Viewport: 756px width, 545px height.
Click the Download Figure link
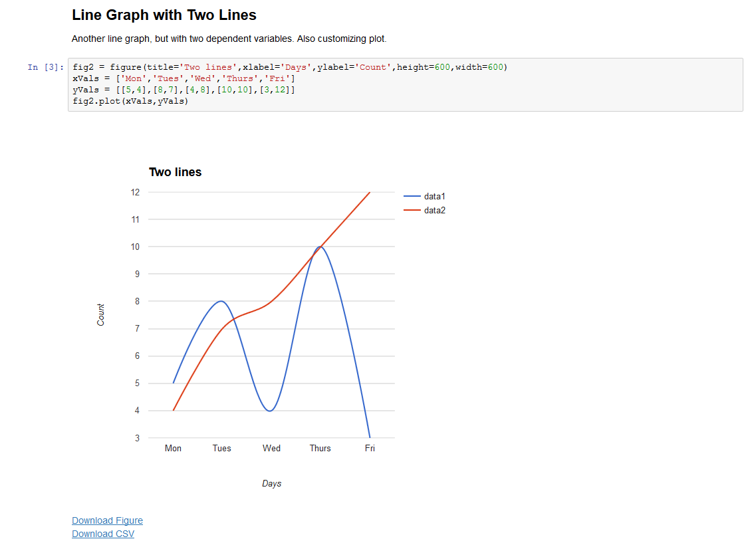coord(107,520)
